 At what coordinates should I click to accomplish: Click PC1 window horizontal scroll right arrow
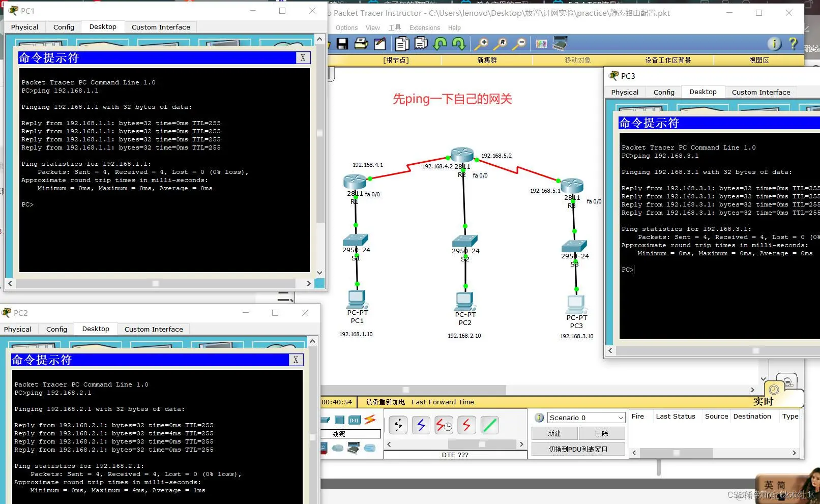(x=308, y=283)
